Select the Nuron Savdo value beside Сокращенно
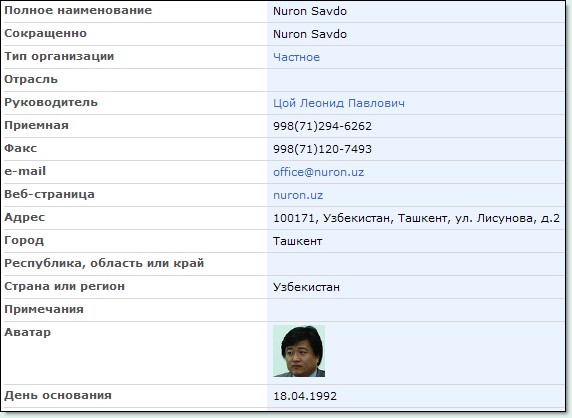 tap(310, 34)
